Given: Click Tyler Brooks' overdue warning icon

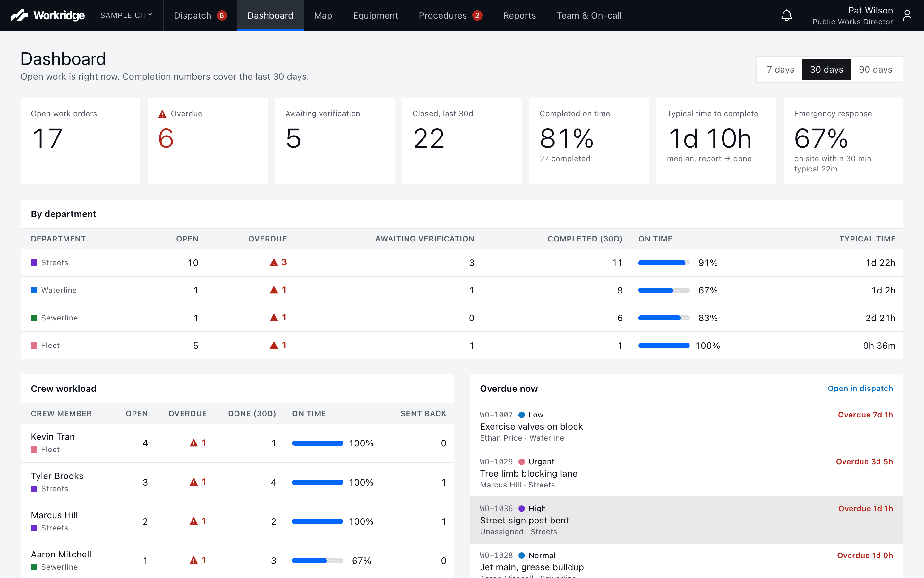Looking at the screenshot, I should tap(194, 482).
